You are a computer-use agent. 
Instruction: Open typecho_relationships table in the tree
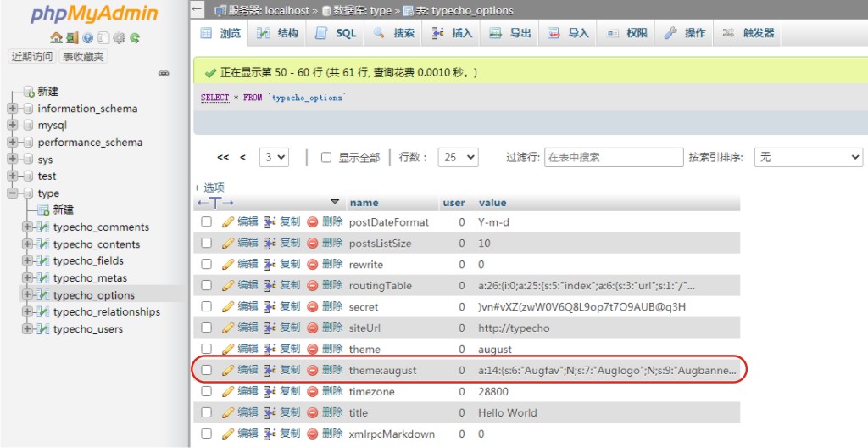coord(107,311)
